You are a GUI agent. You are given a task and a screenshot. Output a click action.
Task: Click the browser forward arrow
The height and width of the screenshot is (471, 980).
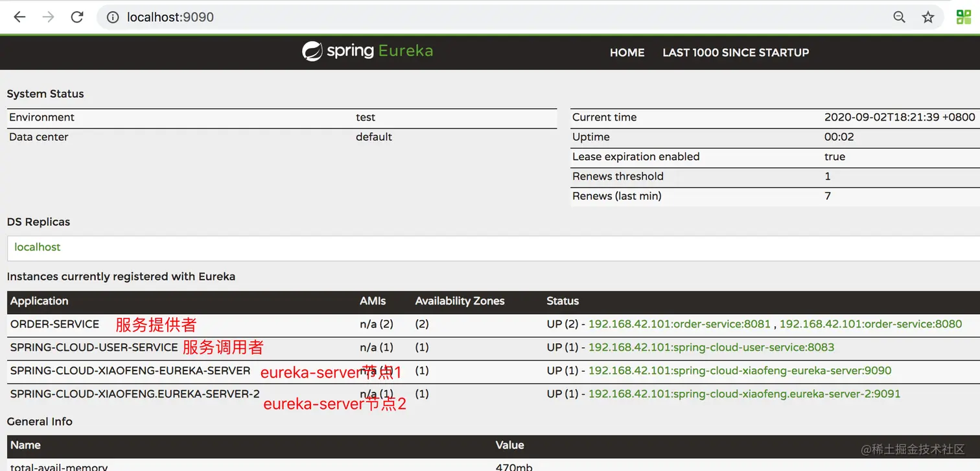click(x=48, y=17)
